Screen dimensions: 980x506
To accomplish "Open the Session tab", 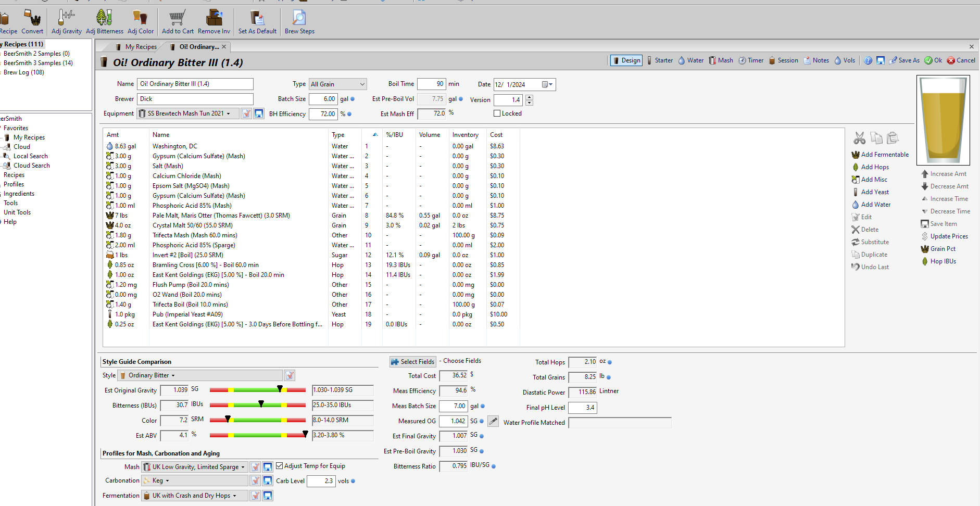I will point(783,60).
